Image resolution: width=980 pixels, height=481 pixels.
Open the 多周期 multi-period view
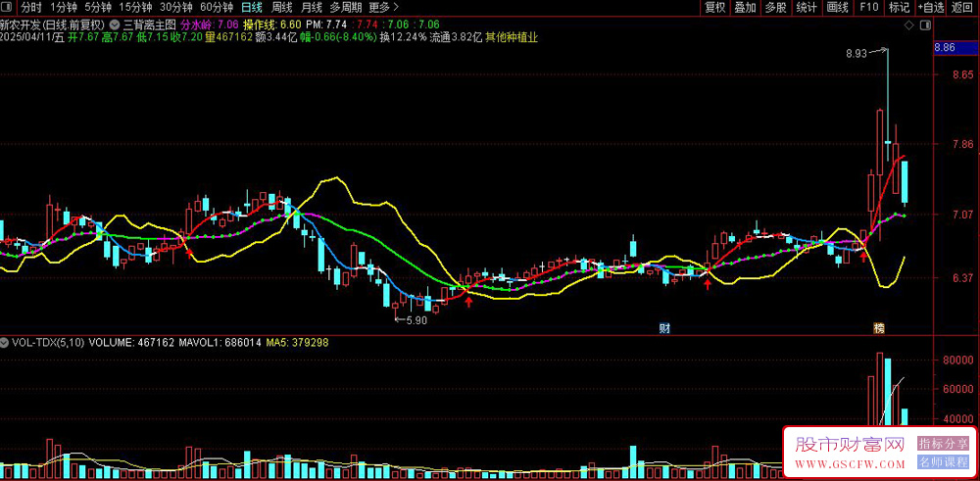(346, 8)
